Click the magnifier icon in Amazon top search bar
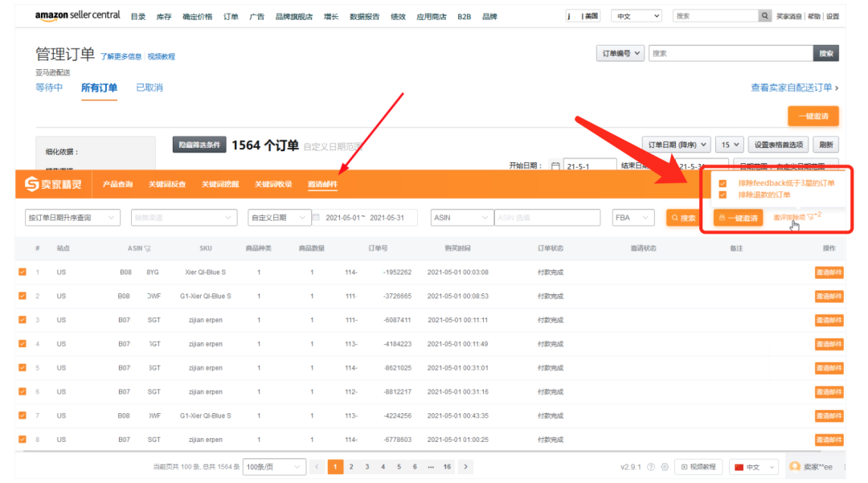Viewport: 868px width, 483px height. coord(764,14)
